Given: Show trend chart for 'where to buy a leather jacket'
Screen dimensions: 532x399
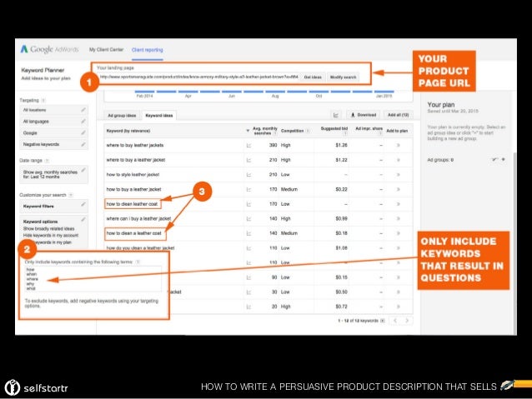Looking at the screenshot, I should point(248,160).
